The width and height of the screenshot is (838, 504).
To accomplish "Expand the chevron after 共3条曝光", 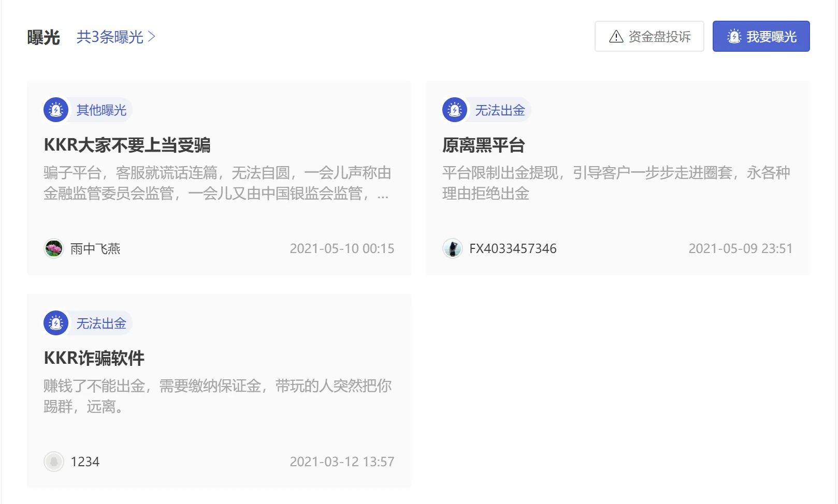I will pos(151,37).
